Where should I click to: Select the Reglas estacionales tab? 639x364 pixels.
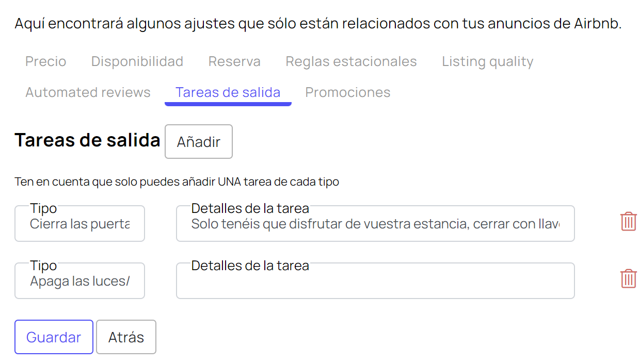click(x=351, y=61)
